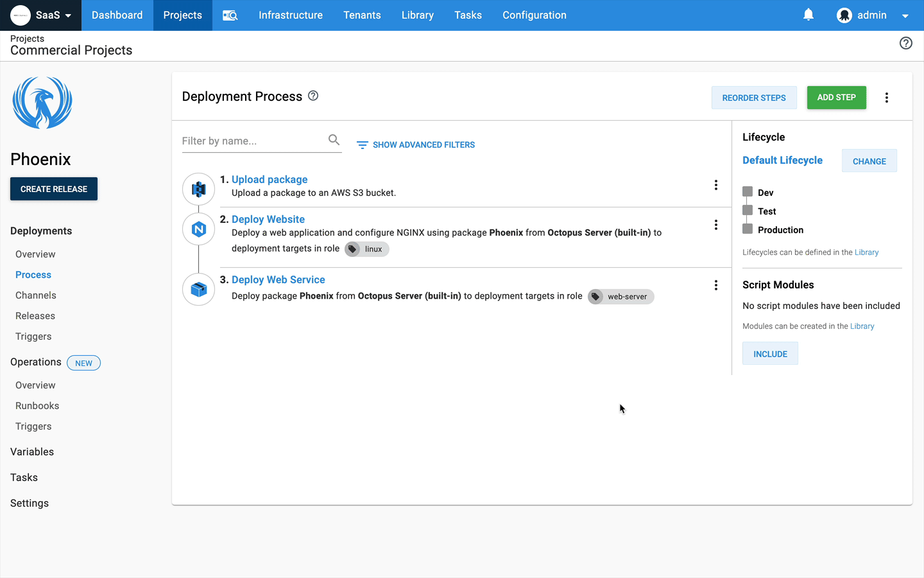Click the linux role chip
Viewport: 924px width, 578px height.
[x=367, y=249]
